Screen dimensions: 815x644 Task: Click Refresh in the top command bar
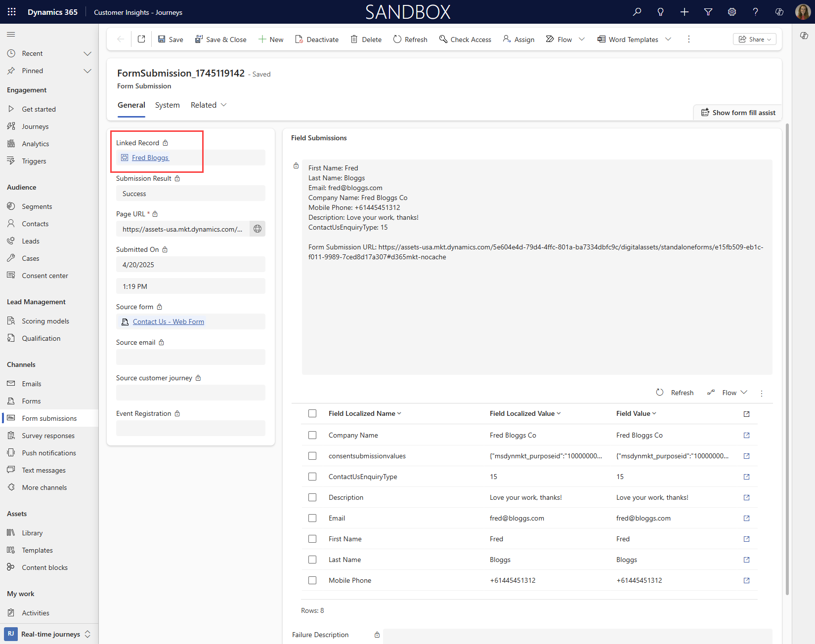[410, 40]
